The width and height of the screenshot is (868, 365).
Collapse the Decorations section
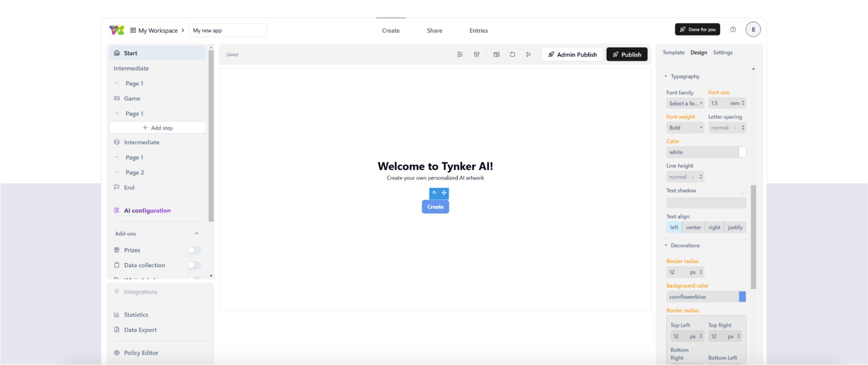666,246
